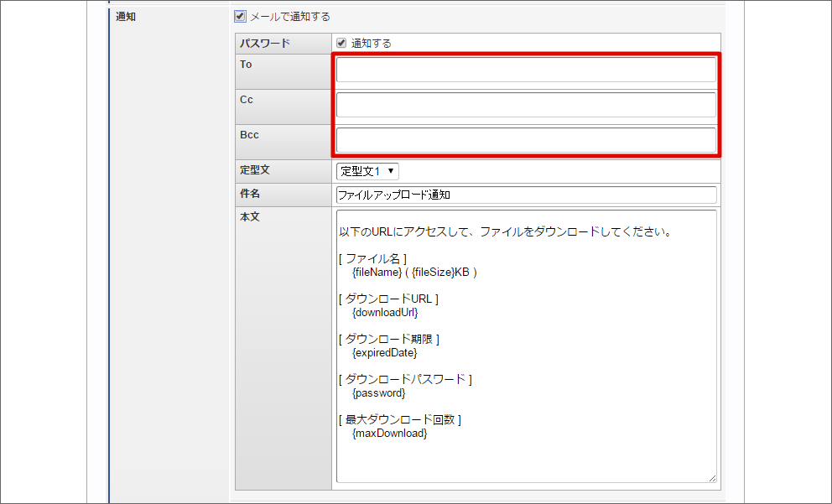Click the To row label

[246, 65]
